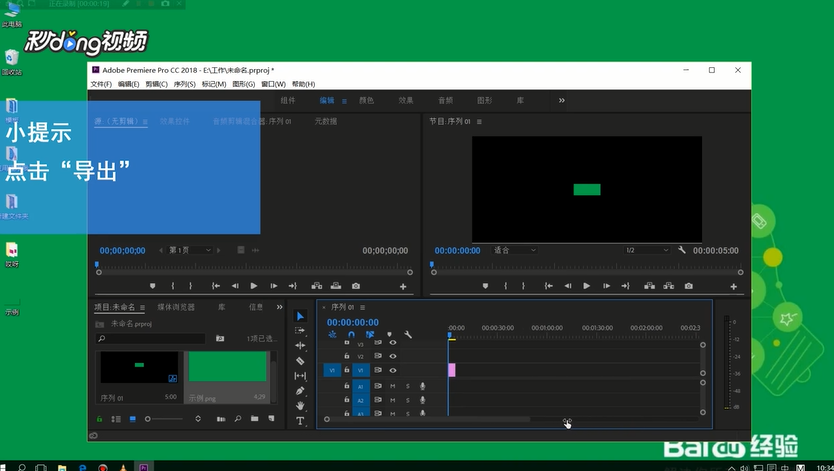The width and height of the screenshot is (834, 471).
Task: Click Overwrite button in Source monitor
Action: click(x=336, y=286)
